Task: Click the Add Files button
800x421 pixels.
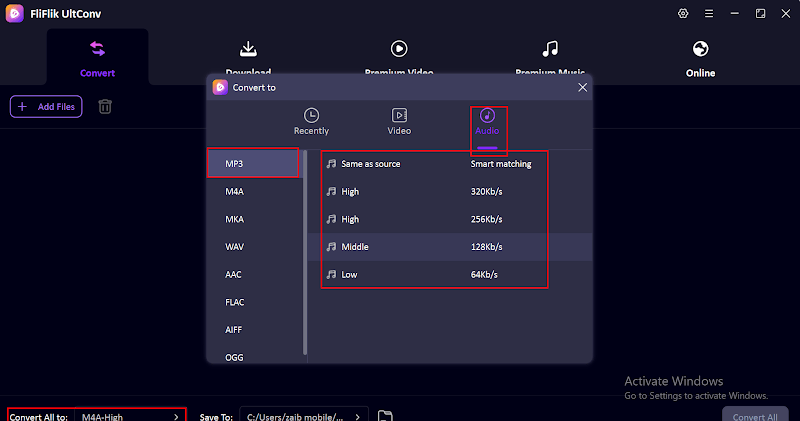Action: pyautogui.click(x=46, y=107)
